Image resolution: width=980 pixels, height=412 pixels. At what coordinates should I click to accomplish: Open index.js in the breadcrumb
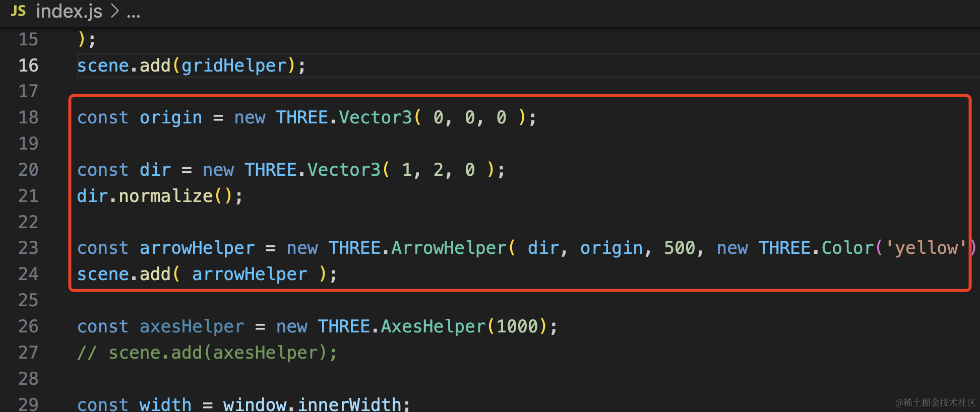[x=69, y=11]
